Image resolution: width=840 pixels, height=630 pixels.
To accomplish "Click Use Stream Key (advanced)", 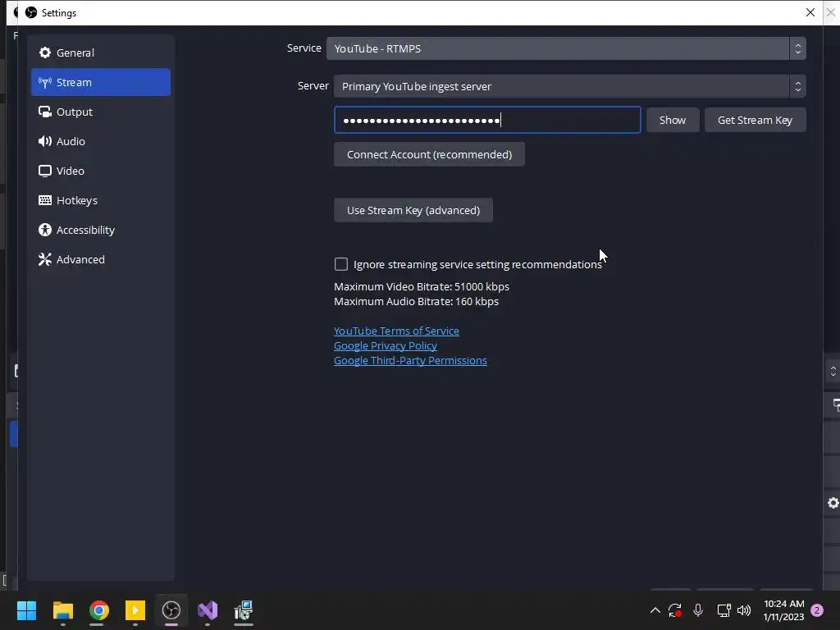I will [413, 210].
